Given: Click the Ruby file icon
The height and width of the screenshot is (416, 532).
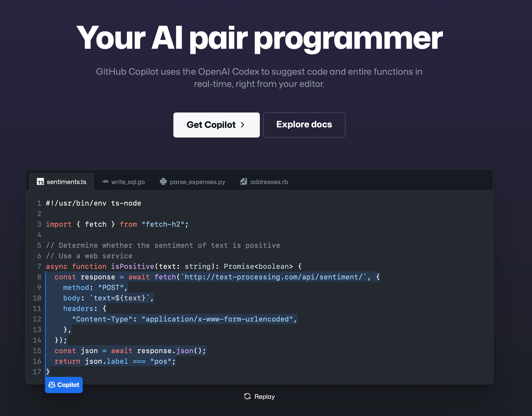Looking at the screenshot, I should (x=244, y=182).
